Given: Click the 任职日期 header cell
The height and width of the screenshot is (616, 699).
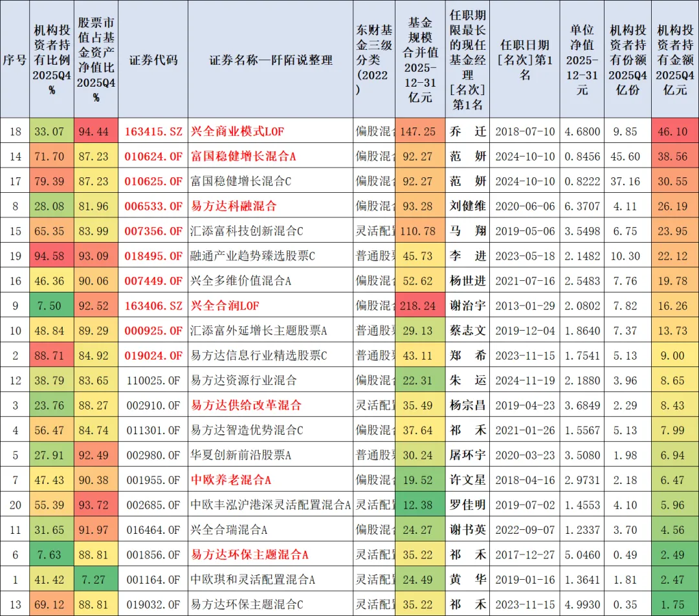Looking at the screenshot, I should pos(525,60).
